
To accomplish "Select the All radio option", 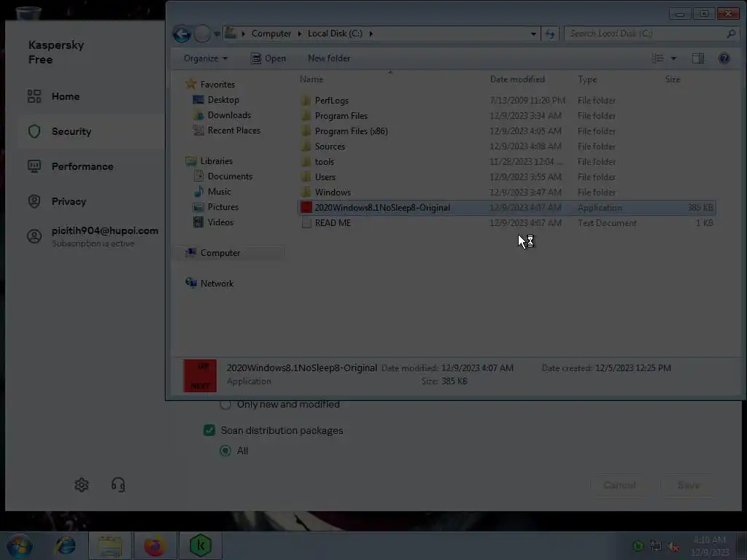I will tap(225, 451).
